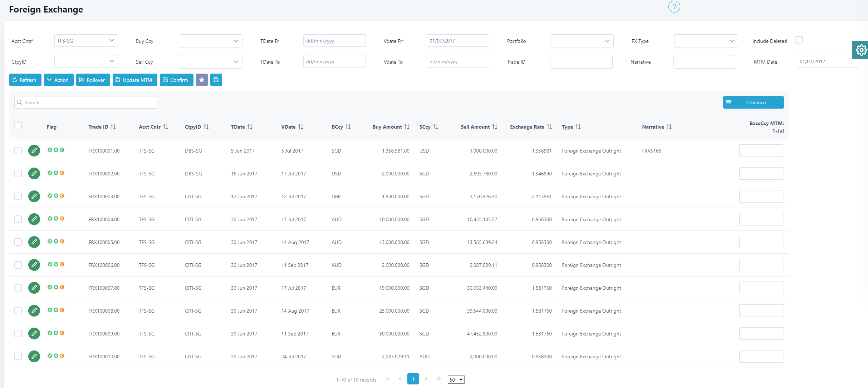The image size is (868, 388).
Task: Go to page 1 in pagination
Action: (413, 379)
